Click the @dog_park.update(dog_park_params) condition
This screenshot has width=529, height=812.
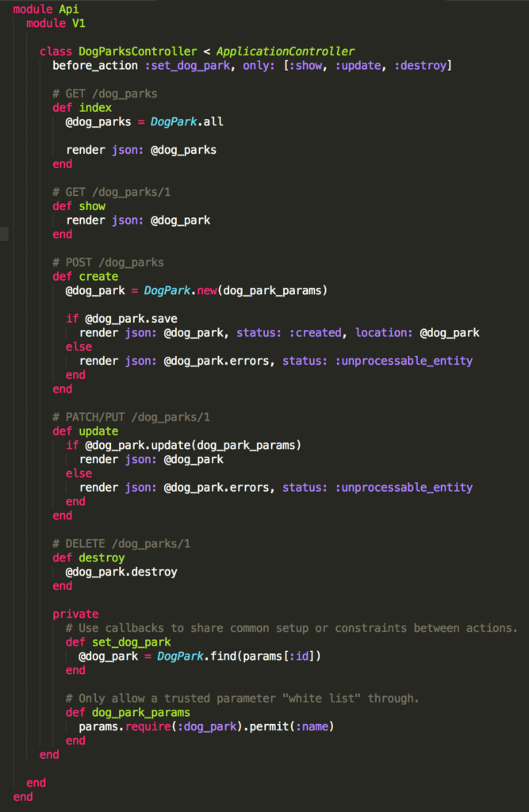tap(194, 446)
